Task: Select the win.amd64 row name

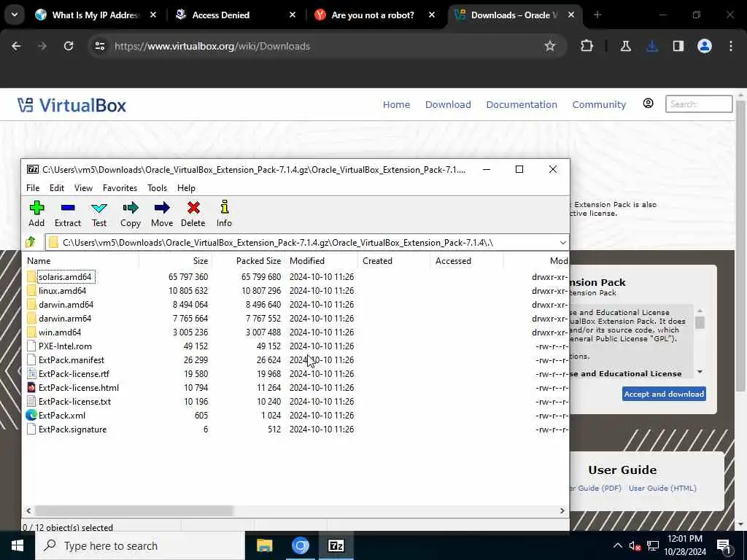Action: 60,332
